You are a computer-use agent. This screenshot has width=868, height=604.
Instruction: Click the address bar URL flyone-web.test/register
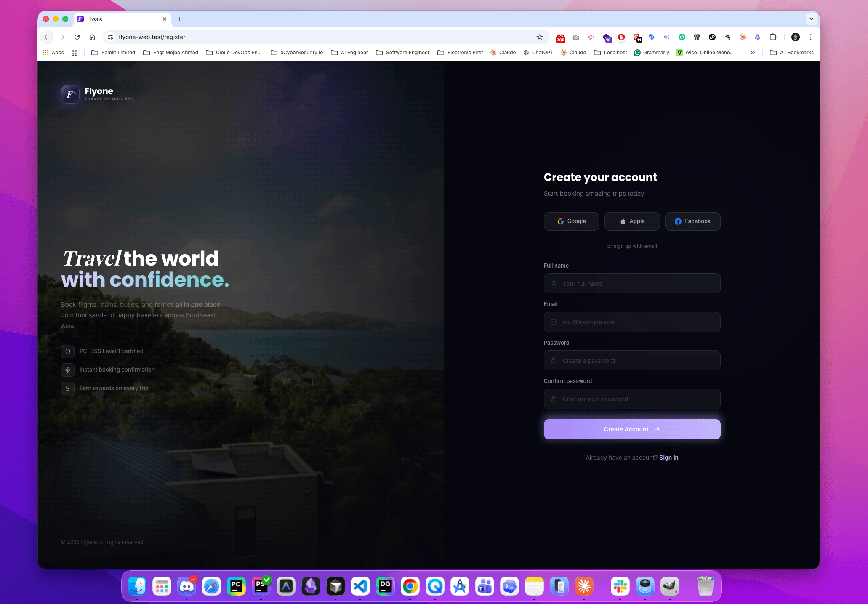152,37
